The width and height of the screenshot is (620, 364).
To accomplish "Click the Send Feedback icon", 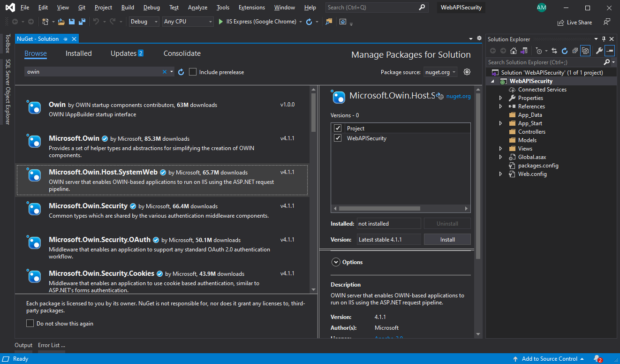I will pyautogui.click(x=607, y=22).
